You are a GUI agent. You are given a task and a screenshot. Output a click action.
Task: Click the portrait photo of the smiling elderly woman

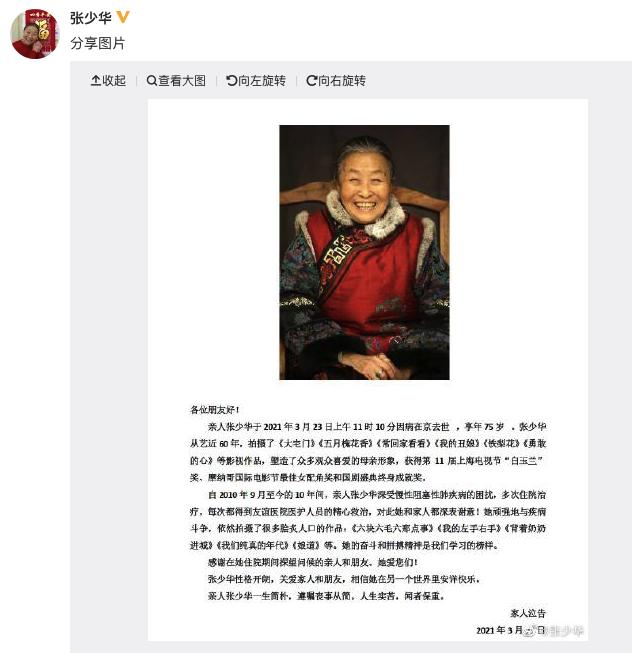coord(364,252)
